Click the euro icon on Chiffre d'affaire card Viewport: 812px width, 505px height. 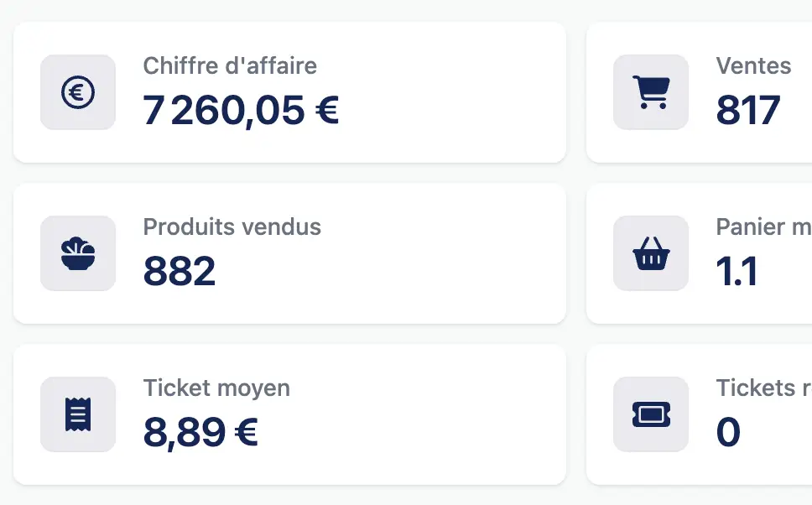[x=77, y=92]
